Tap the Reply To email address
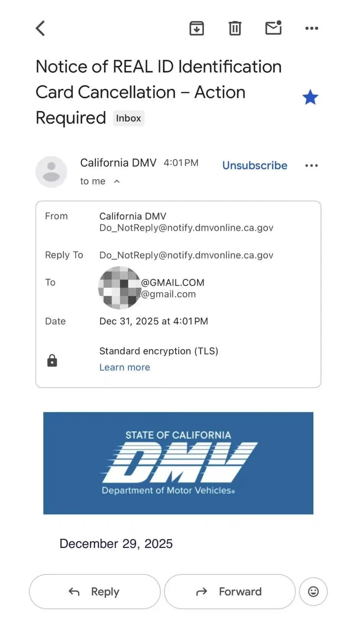Screen dimensions: 364x626 point(186,255)
